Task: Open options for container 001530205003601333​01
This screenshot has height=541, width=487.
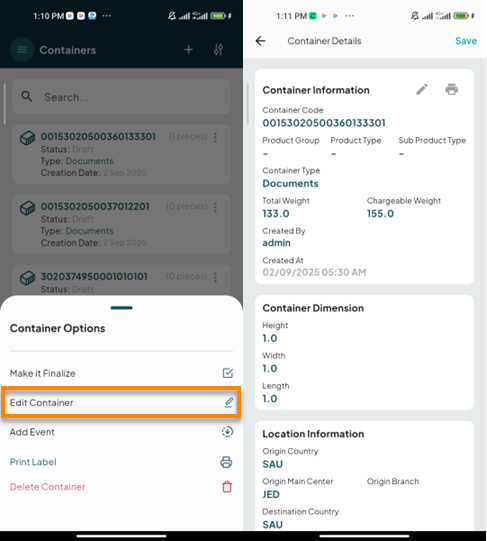Action: pyautogui.click(x=215, y=137)
